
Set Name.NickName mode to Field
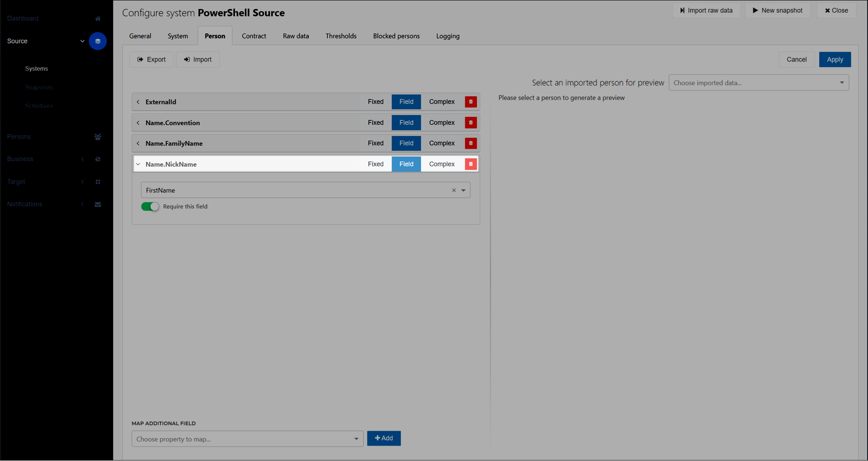(x=406, y=164)
